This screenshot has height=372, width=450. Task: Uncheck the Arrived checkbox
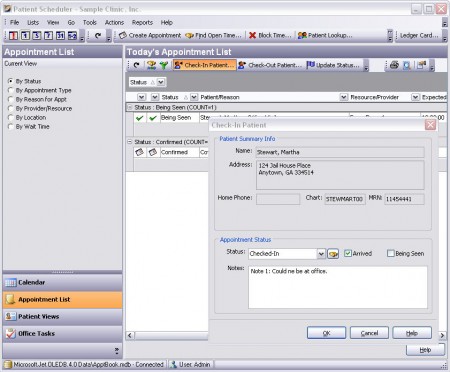pyautogui.click(x=348, y=253)
